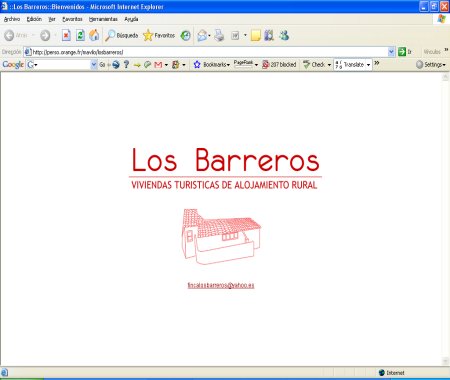Click the Mail envelope icon
Image resolution: width=450 pixels, height=380 pixels.
(x=202, y=35)
